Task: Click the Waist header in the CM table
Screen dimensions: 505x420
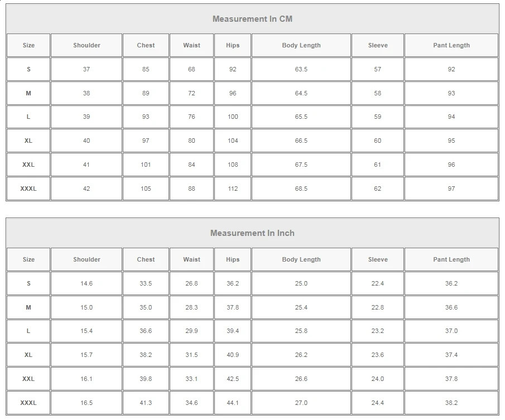Action: [x=191, y=45]
